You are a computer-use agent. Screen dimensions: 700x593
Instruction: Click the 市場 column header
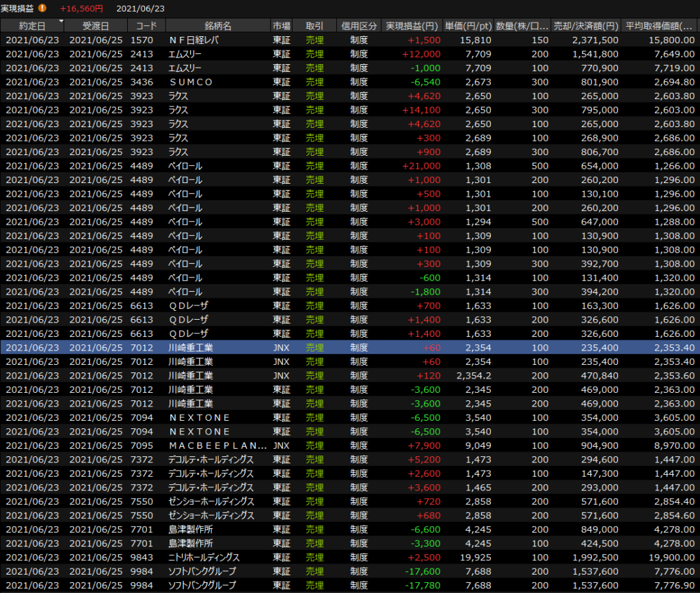[x=281, y=26]
